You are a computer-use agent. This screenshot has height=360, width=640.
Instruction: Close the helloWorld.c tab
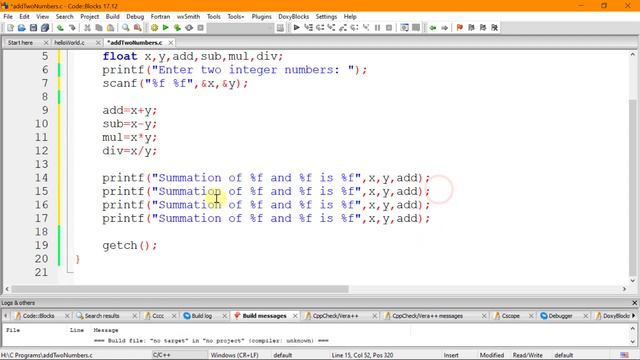tap(98, 42)
